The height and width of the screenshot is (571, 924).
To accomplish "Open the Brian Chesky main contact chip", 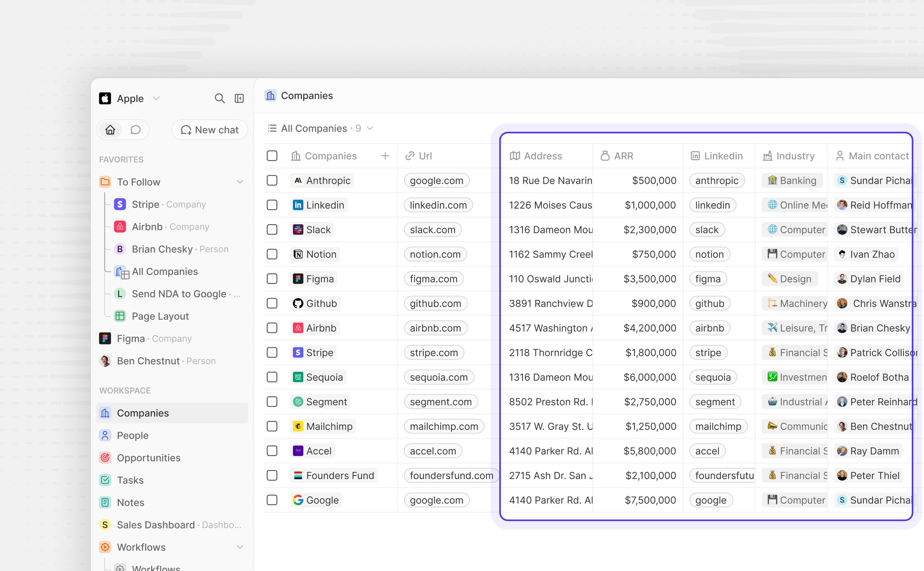I will pos(874,328).
